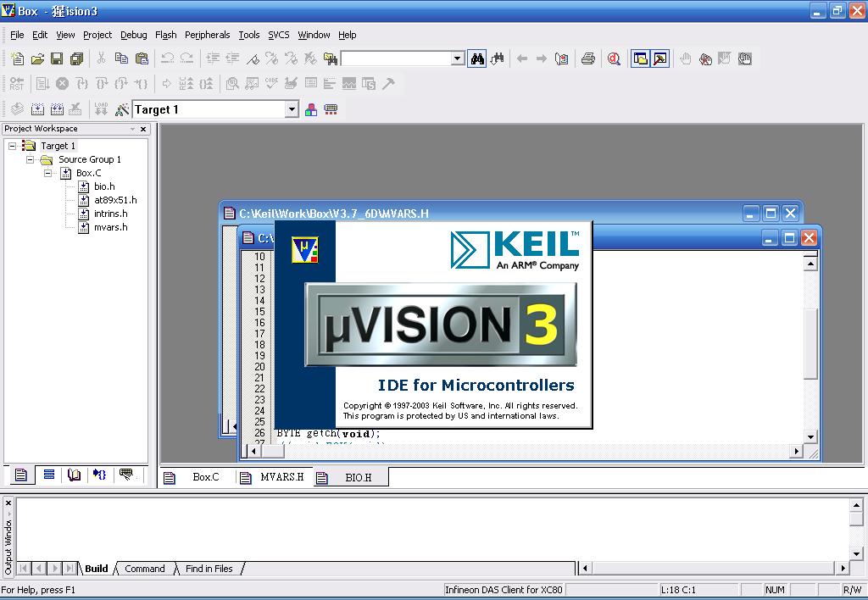This screenshot has width=868, height=600.
Task: Close the Project Workspace panel
Action: point(143,129)
